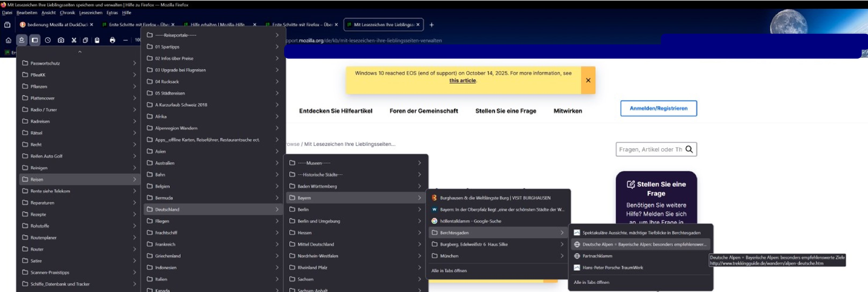This screenshot has width=868, height=292.
Task: Open Partnachklamm bookmark
Action: pos(597,256)
